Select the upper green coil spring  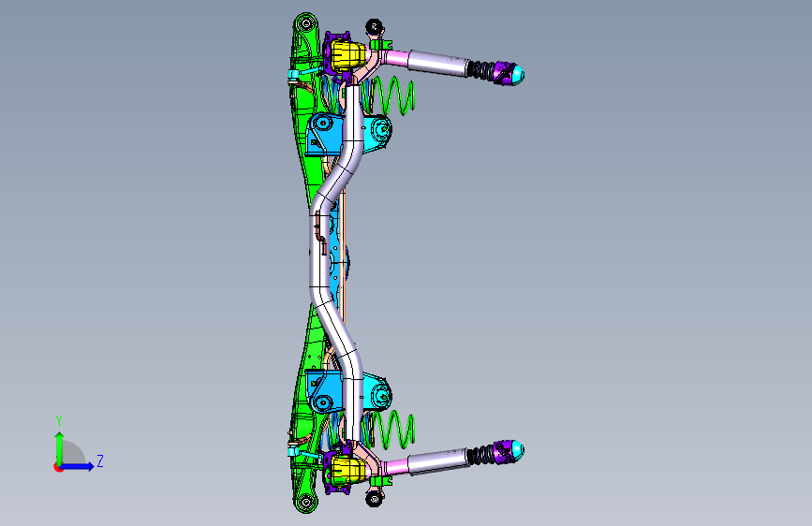click(x=395, y=95)
